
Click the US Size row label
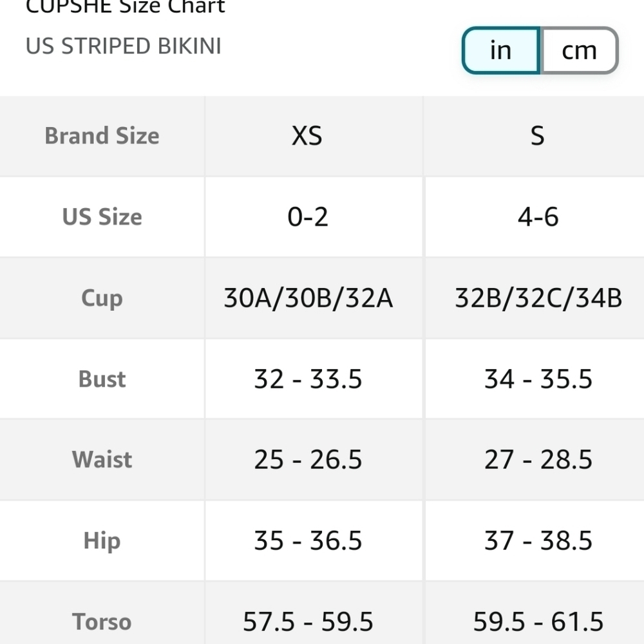point(102,217)
